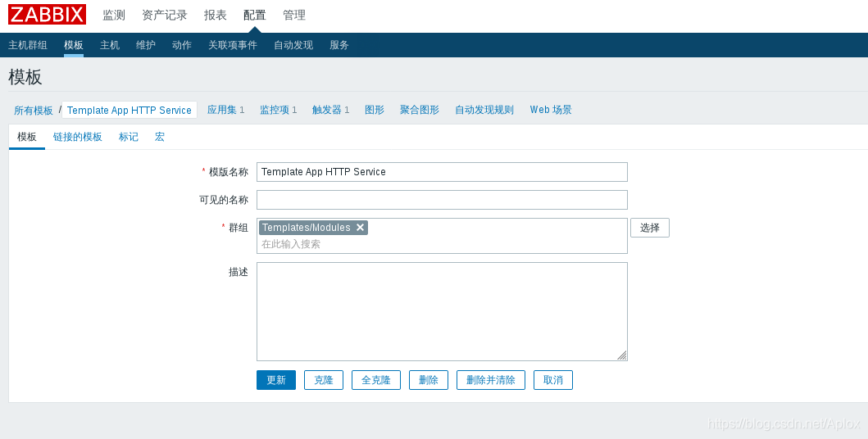Open the 资产记录 top menu
The image size is (868, 439).
pos(165,15)
